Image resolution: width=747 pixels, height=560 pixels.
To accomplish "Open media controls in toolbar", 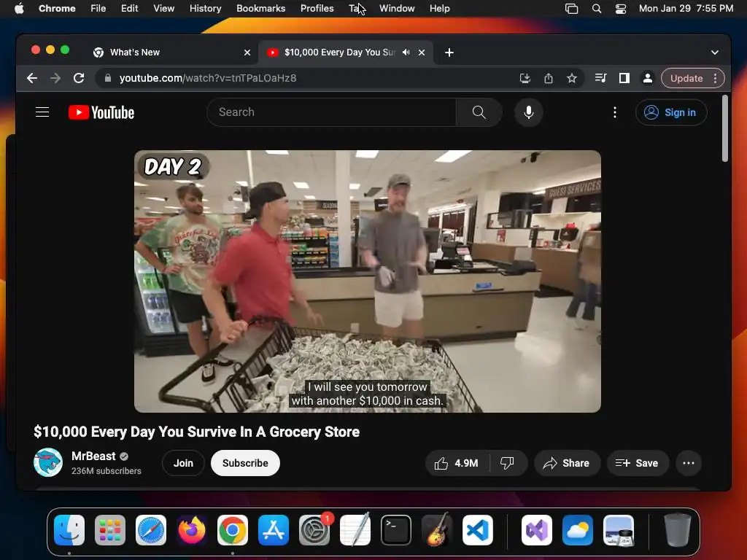I will [x=601, y=78].
